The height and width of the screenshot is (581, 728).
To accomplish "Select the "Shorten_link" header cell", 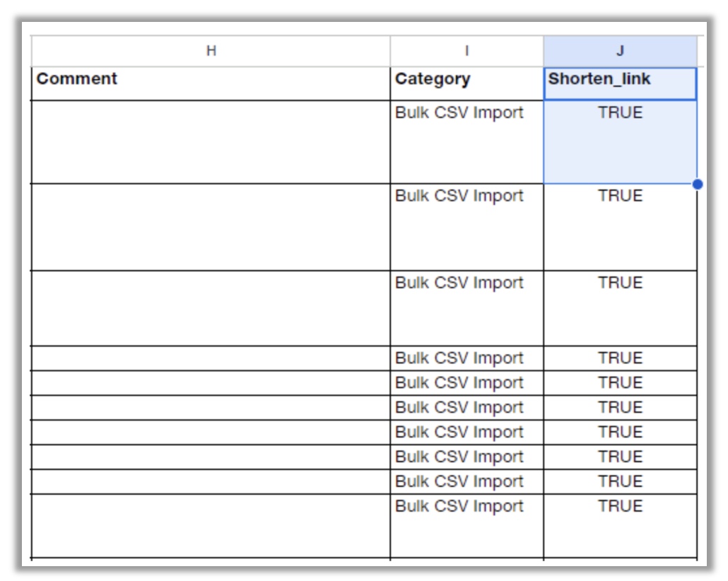I will tap(620, 83).
